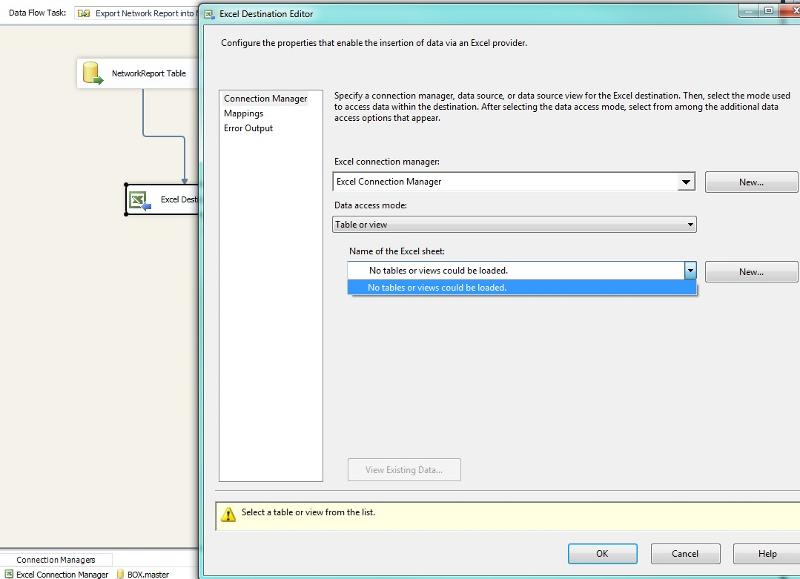Select the Connection Manager page
Image resolution: width=800 pixels, height=579 pixels.
point(265,99)
